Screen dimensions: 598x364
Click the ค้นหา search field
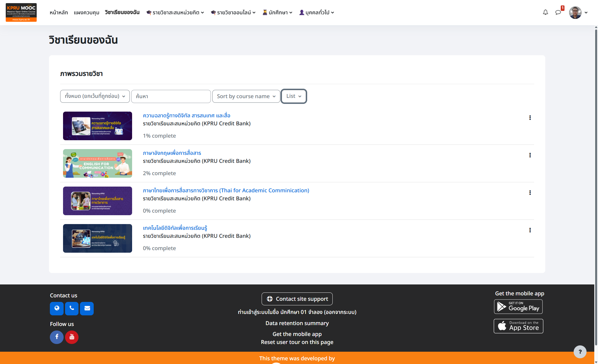(171, 96)
